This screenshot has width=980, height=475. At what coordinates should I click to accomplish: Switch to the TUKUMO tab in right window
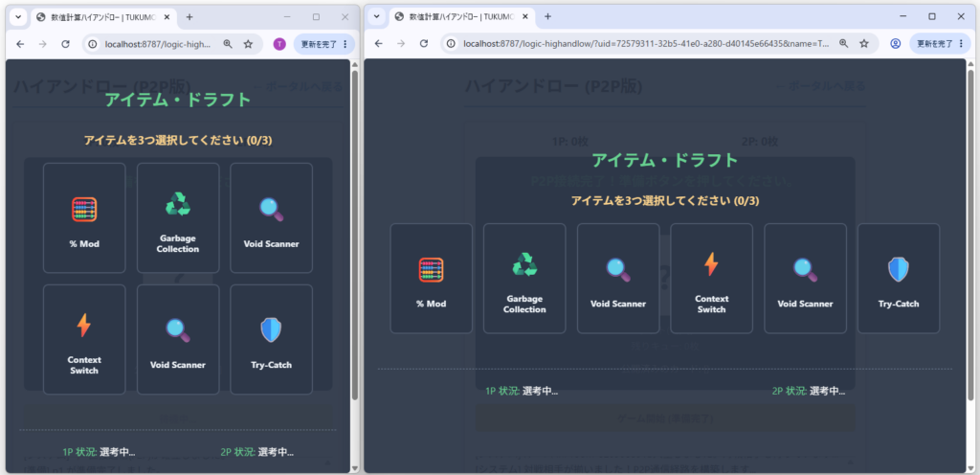click(x=462, y=17)
